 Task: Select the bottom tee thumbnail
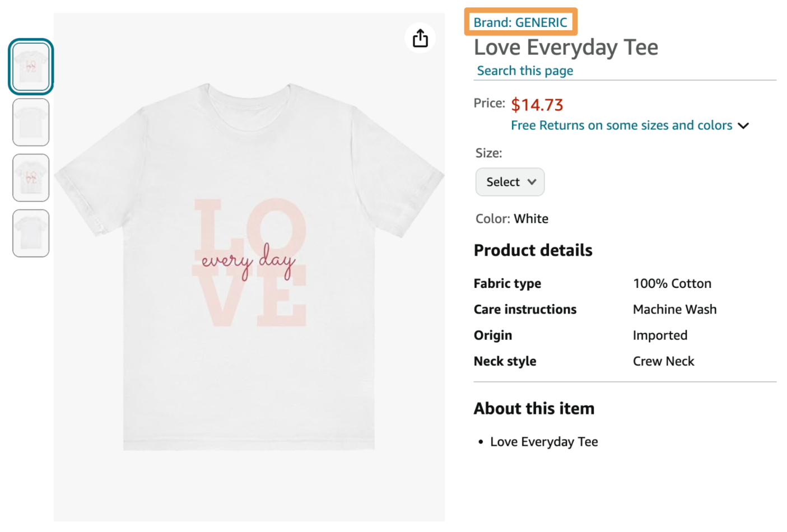coord(31,233)
